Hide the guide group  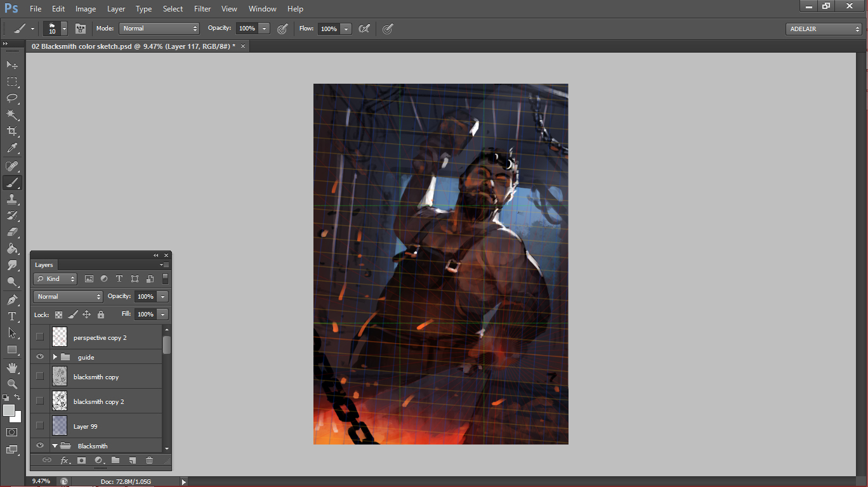pos(40,357)
